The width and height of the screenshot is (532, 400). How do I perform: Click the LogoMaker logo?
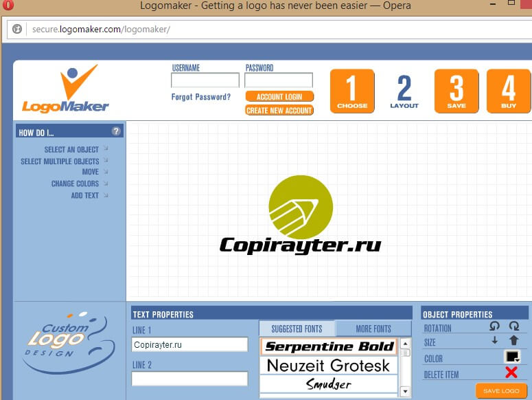point(66,89)
